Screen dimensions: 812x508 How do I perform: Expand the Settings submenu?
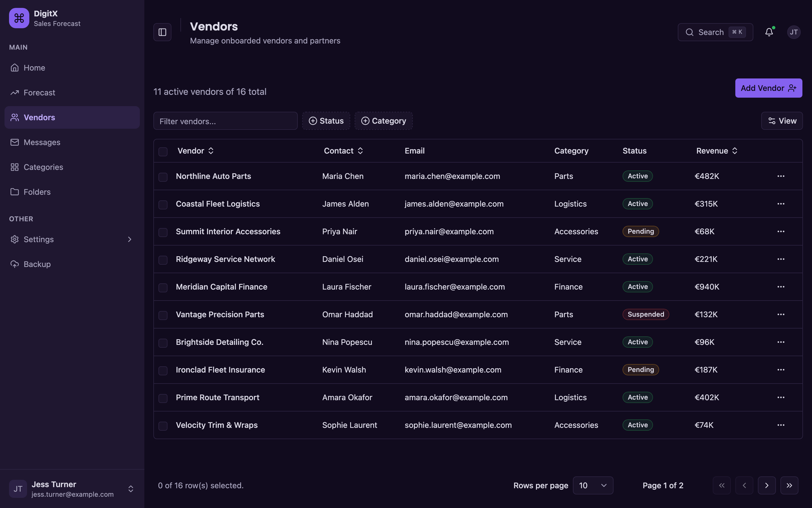pos(72,239)
